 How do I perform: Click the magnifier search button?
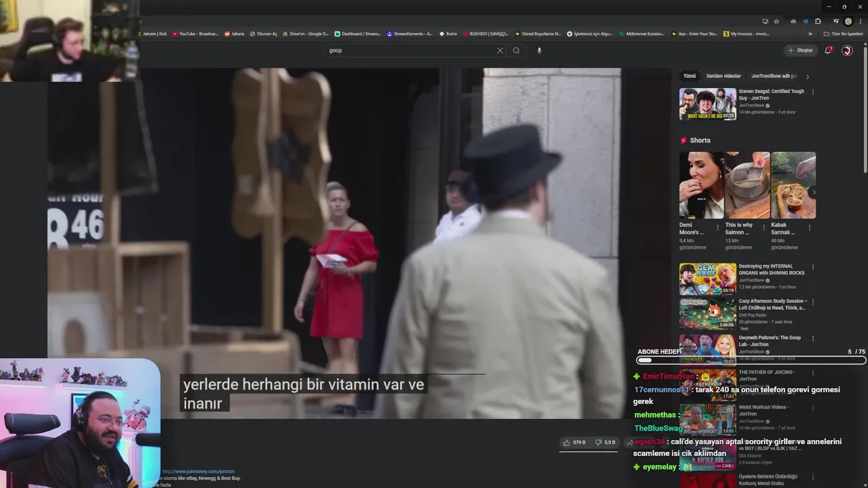(516, 50)
